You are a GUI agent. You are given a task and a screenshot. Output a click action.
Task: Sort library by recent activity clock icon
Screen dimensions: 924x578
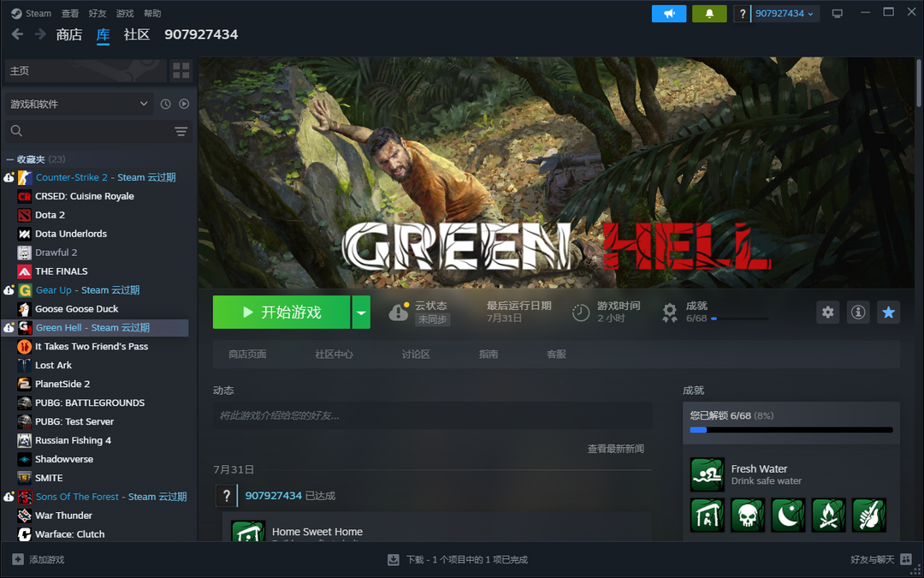click(166, 104)
